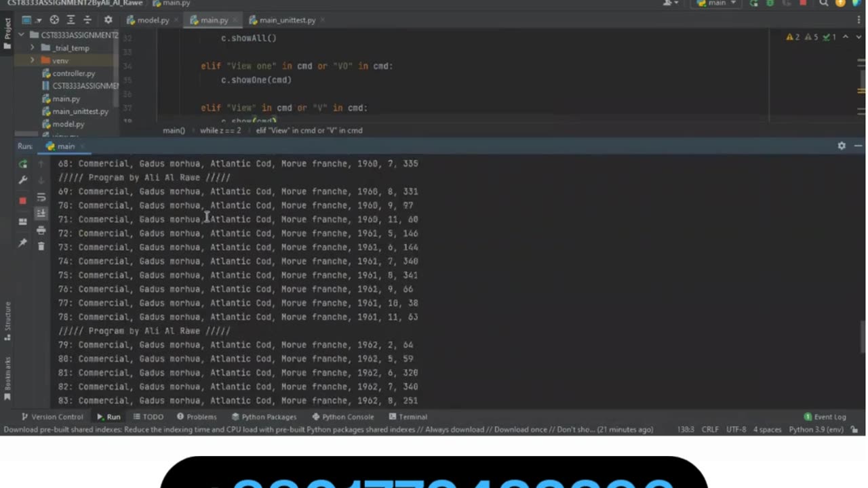
Task: Open run configuration wrench settings
Action: pos(23,180)
